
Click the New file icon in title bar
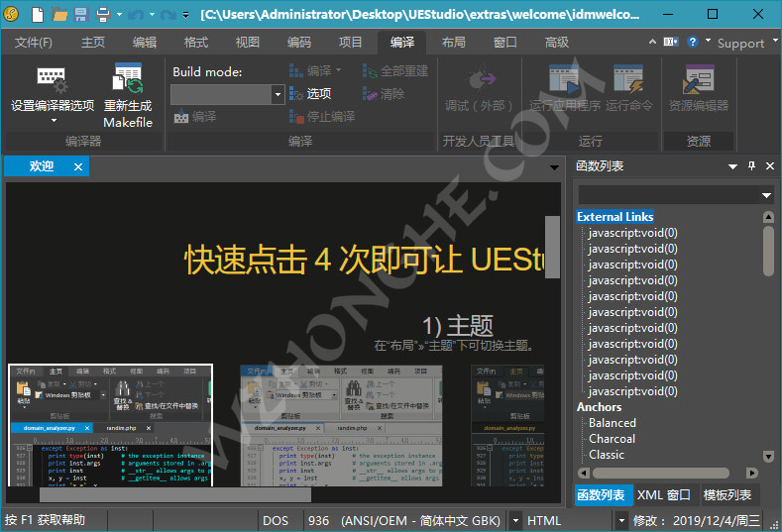[38, 15]
